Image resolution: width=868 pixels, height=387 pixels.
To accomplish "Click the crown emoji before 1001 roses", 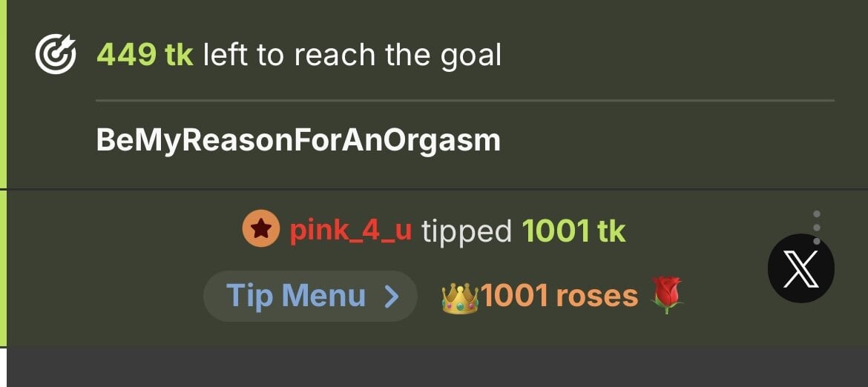I will click(460, 297).
